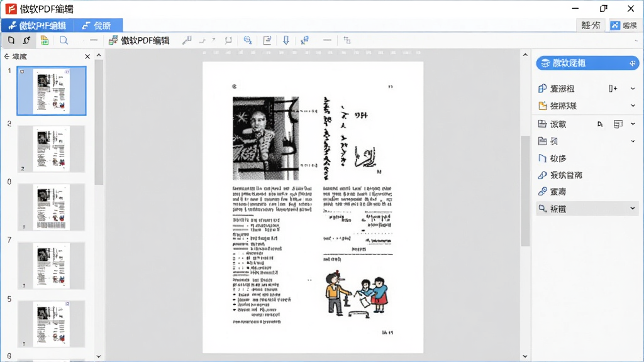Viewport: 644px width, 362px height.
Task: Click the document view scrollbar thumb
Action: coord(525,191)
